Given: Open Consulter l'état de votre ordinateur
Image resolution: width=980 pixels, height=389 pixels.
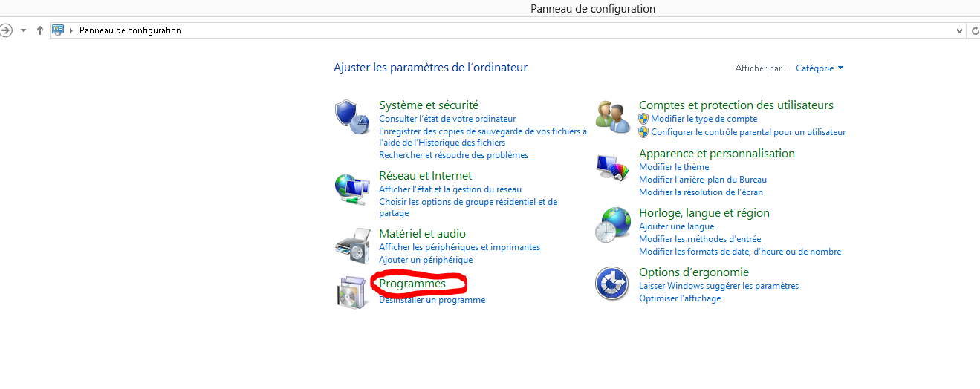Looking at the screenshot, I should pos(447,119).
